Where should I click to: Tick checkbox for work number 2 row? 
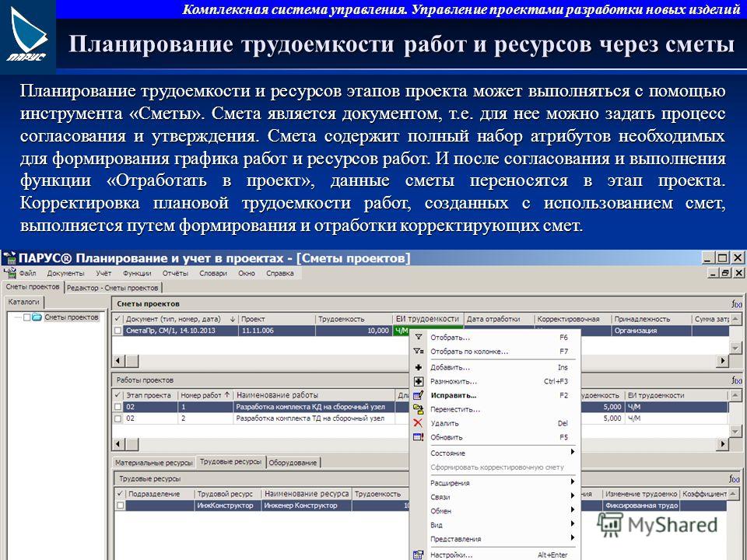[118, 418]
